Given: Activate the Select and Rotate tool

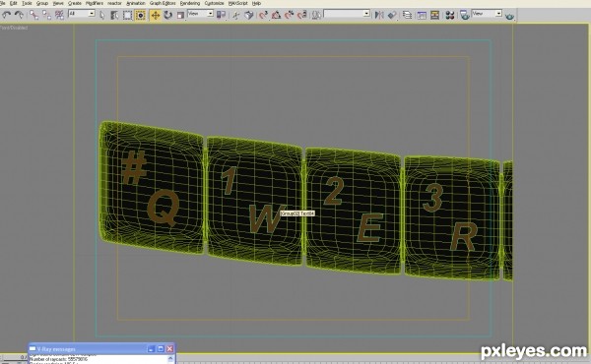Looking at the screenshot, I should tap(168, 15).
